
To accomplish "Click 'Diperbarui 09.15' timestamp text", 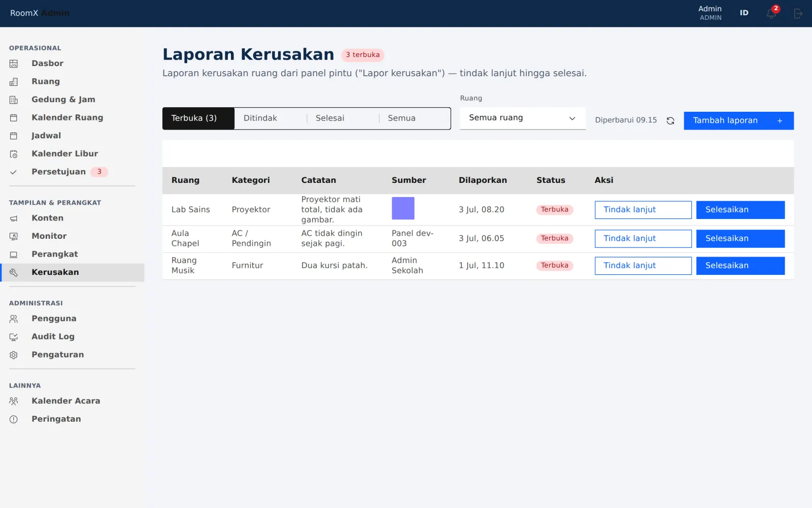I will (x=626, y=120).
